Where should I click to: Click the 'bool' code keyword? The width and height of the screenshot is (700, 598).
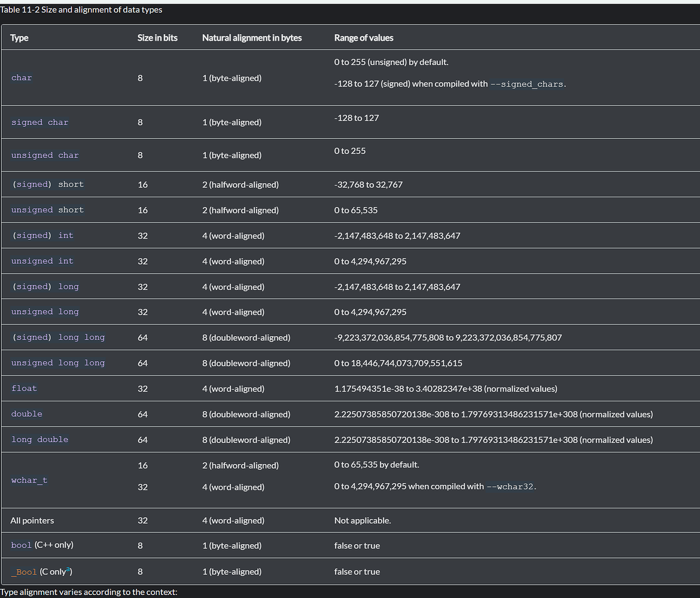[21, 545]
